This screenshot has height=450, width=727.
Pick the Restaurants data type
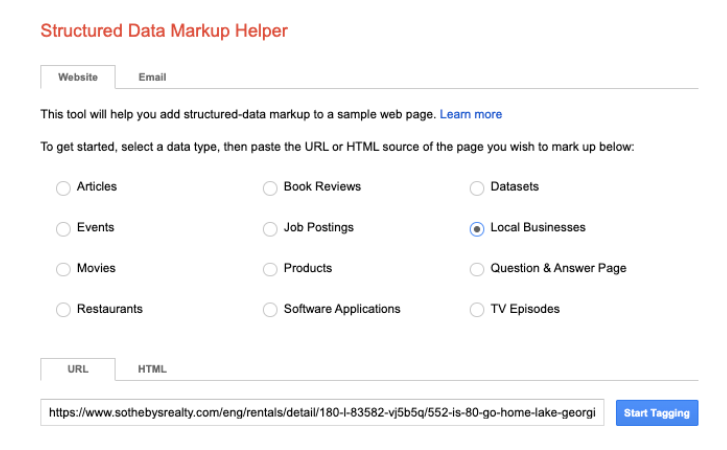pyautogui.click(x=64, y=310)
